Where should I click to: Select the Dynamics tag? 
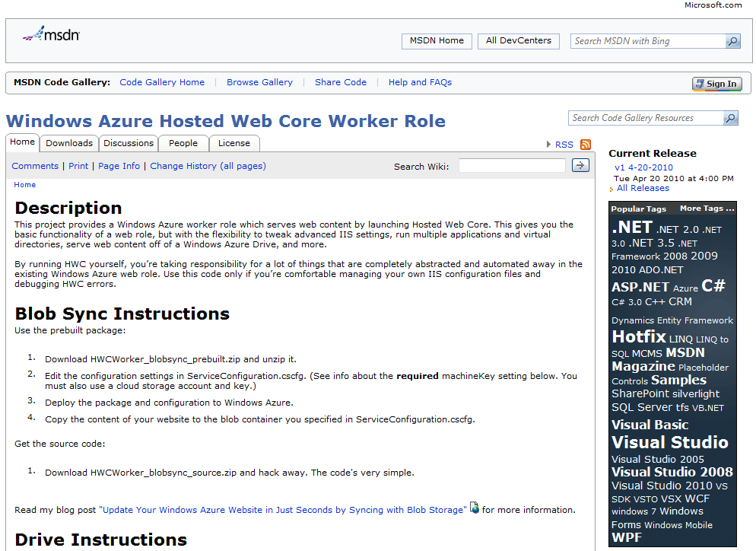(x=633, y=320)
